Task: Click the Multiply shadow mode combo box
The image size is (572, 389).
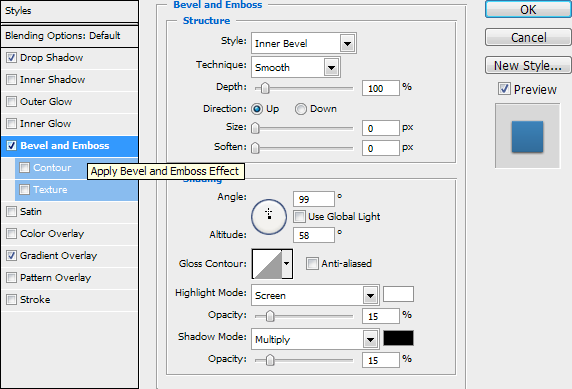Action: pyautogui.click(x=315, y=340)
